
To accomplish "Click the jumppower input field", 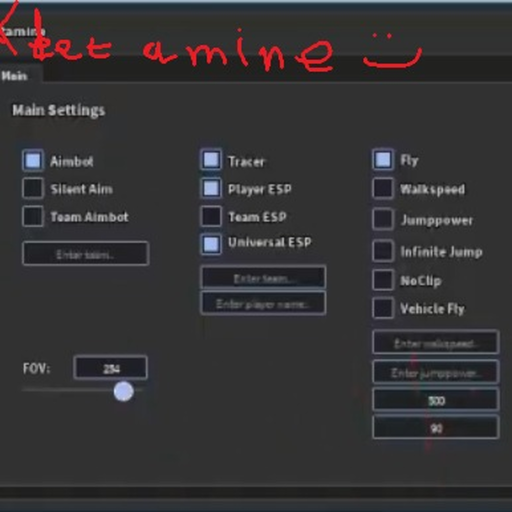I will (436, 372).
